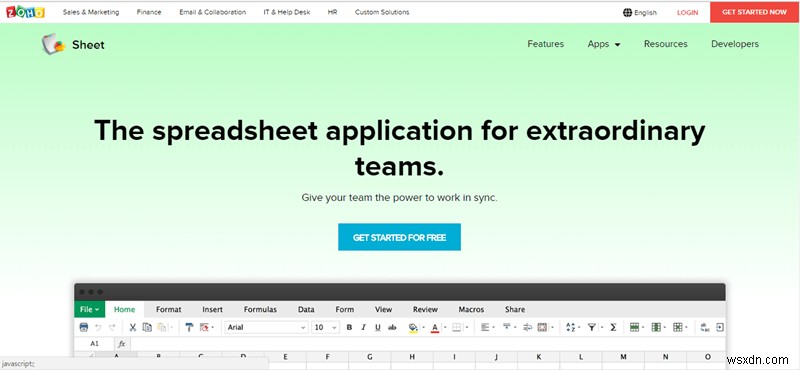Click the filter funnel icon
The height and width of the screenshot is (370, 800).
point(592,327)
